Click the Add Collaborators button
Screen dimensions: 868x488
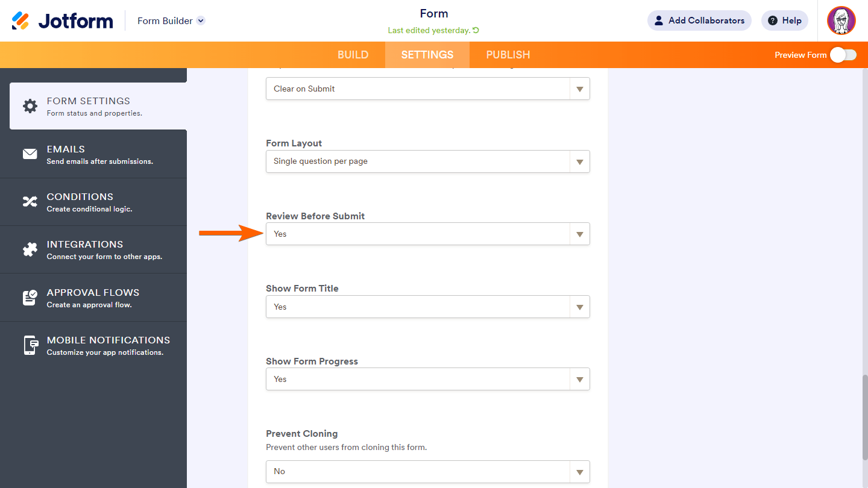(x=699, y=20)
